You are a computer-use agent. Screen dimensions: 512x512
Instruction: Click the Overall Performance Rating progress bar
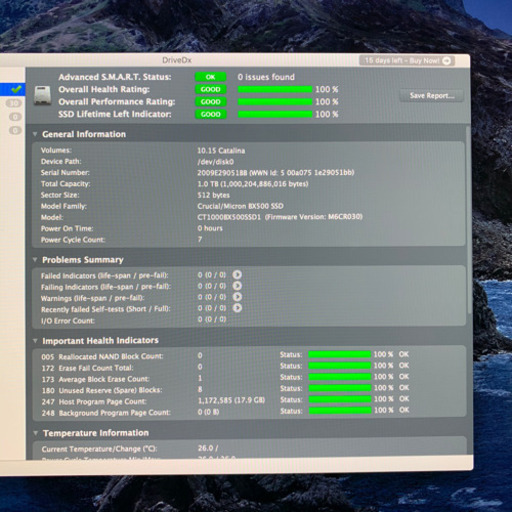click(275, 102)
